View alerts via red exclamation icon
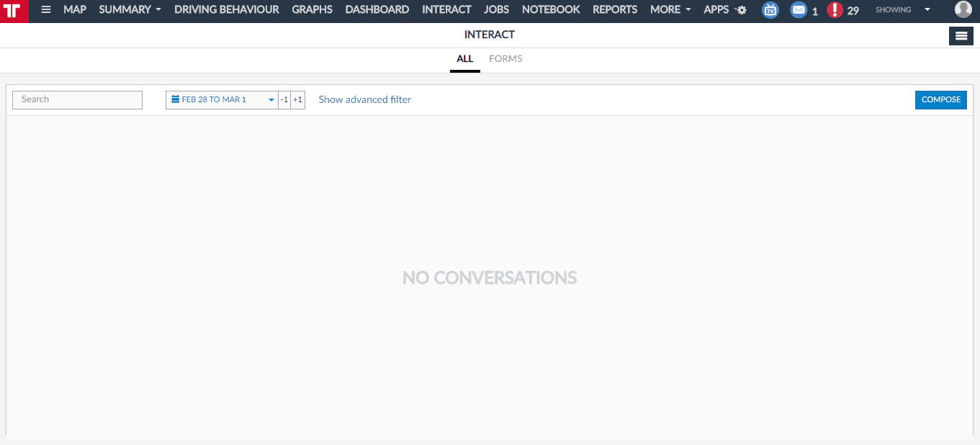 click(x=835, y=10)
